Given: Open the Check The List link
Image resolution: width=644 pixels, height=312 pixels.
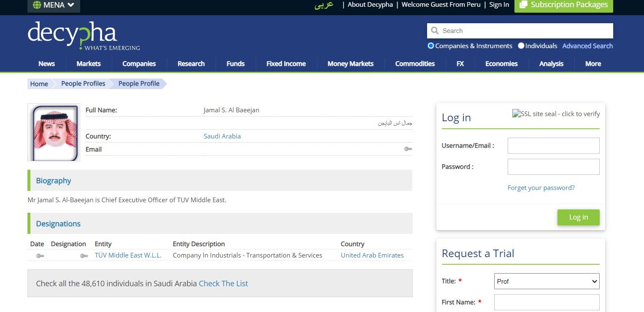Looking at the screenshot, I should pyautogui.click(x=223, y=283).
